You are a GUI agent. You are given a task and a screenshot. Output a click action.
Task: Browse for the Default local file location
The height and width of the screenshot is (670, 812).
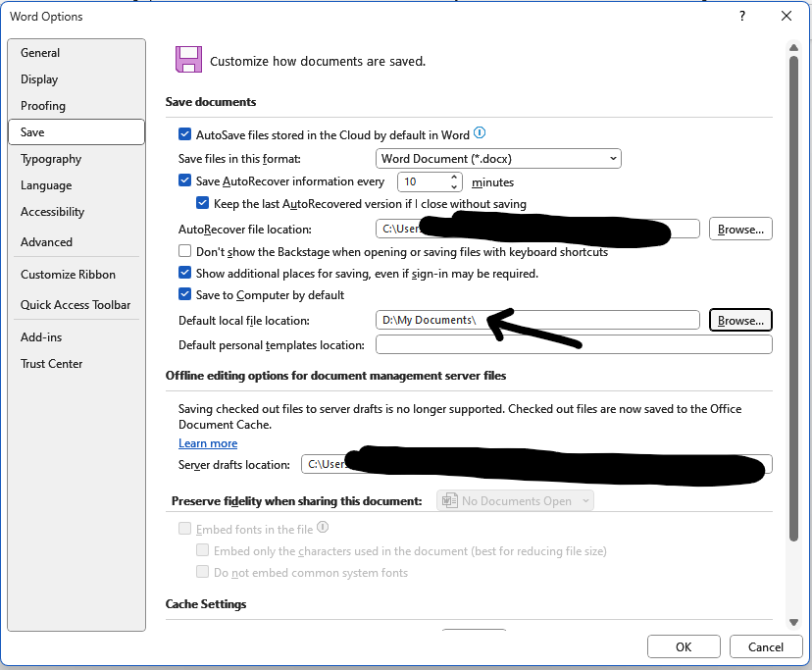(x=740, y=320)
